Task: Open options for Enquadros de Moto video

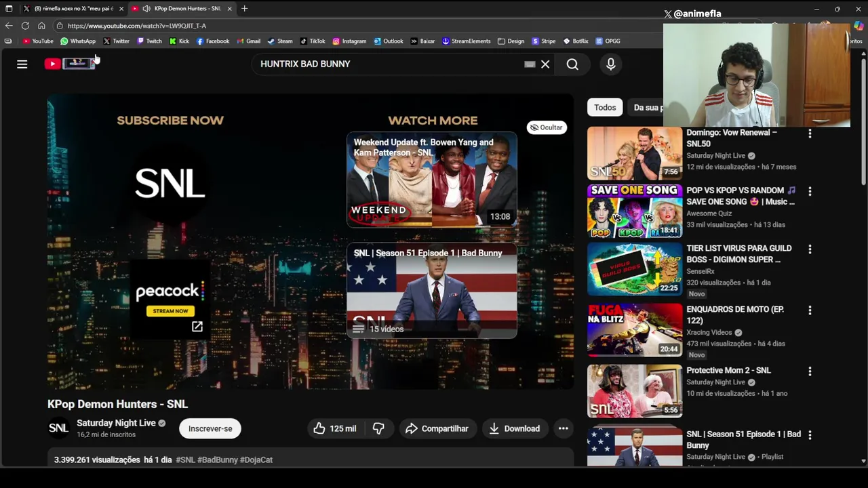Action: tap(810, 310)
